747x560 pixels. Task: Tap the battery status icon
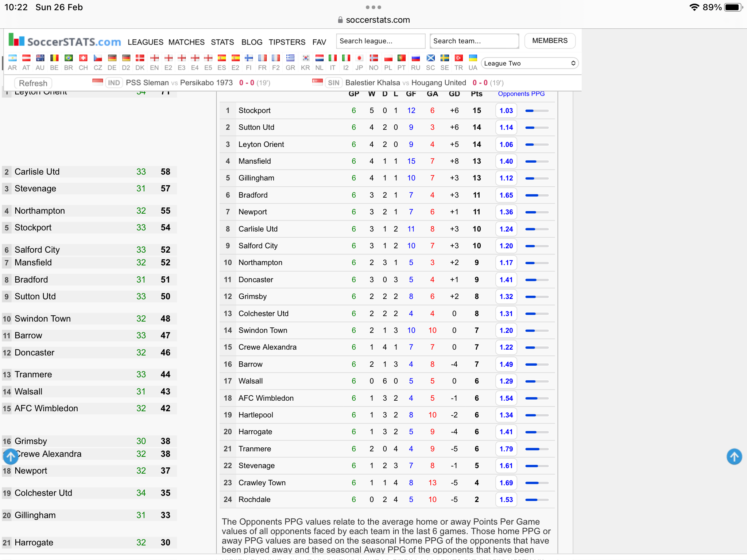pos(733,7)
